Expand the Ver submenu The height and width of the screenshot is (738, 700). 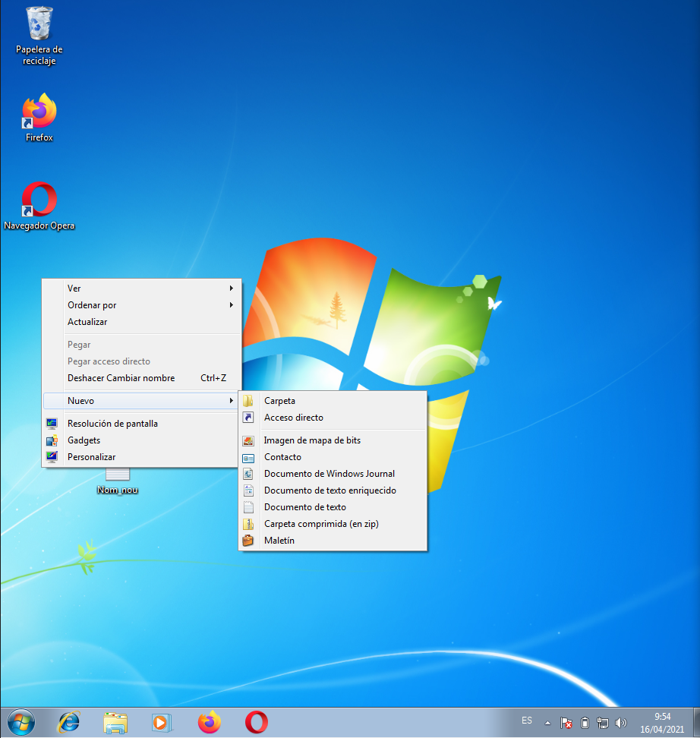142,288
